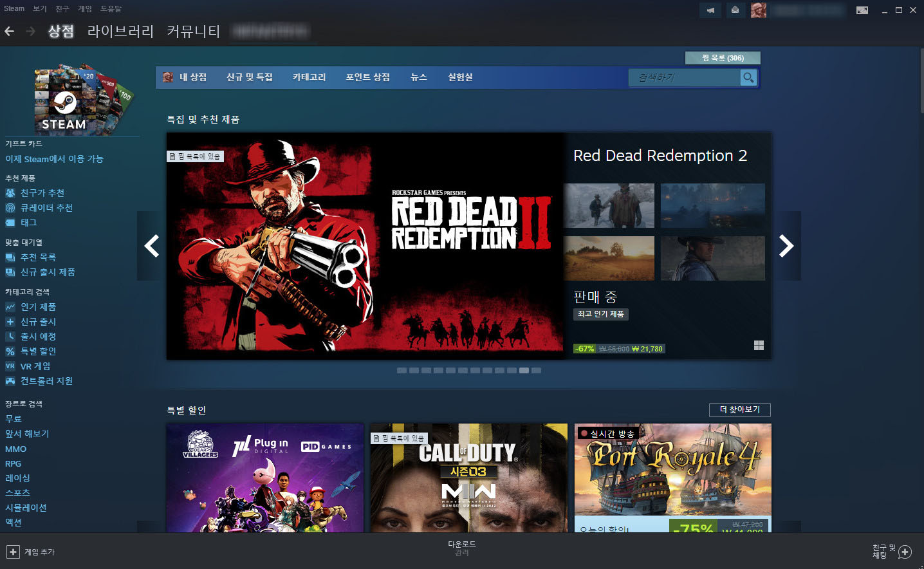Open the announcements megaphone icon
The height and width of the screenshot is (569, 924).
(710, 10)
